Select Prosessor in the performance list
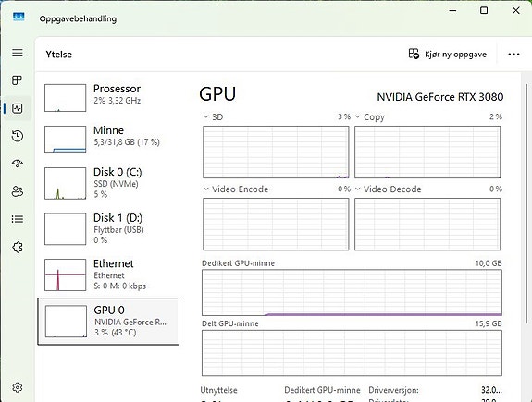 coord(108,98)
